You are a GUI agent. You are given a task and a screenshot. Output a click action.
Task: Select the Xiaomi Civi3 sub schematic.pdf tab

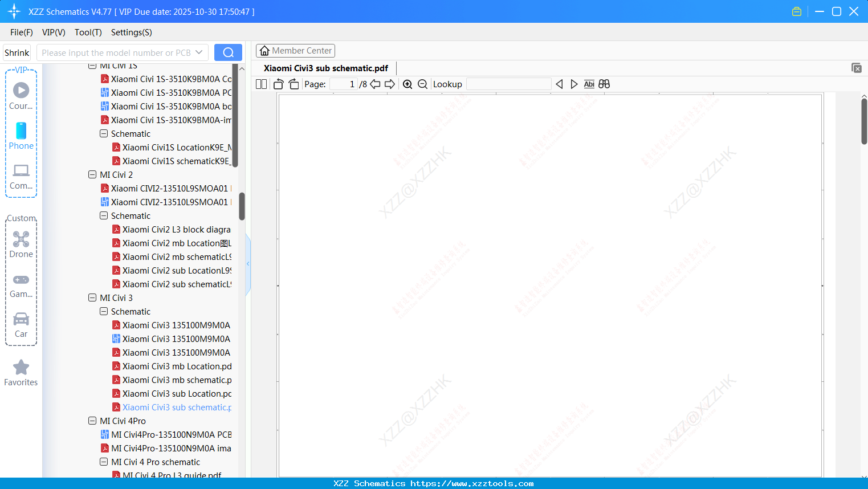pos(326,68)
